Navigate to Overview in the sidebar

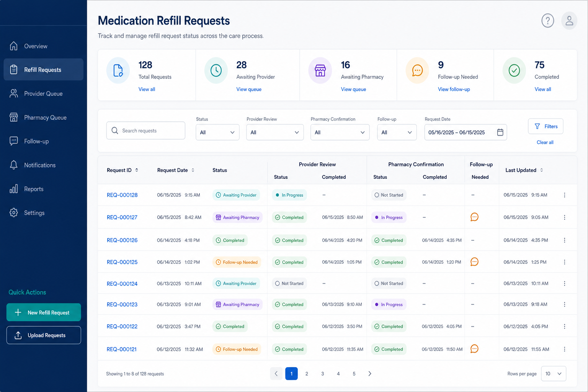(44, 46)
